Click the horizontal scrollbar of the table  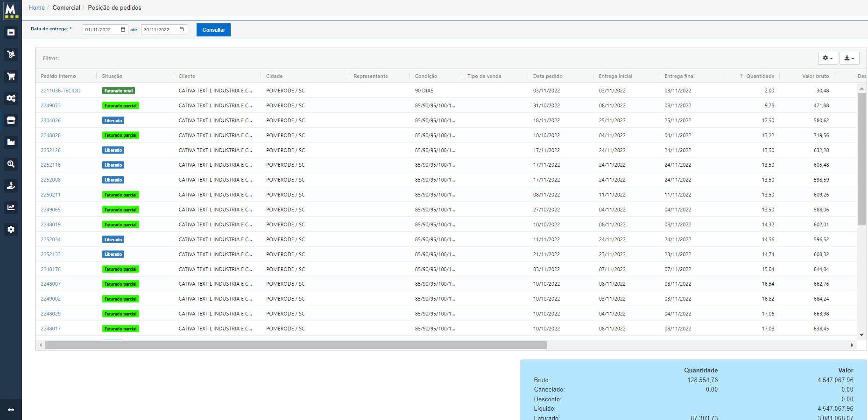[x=296, y=345]
